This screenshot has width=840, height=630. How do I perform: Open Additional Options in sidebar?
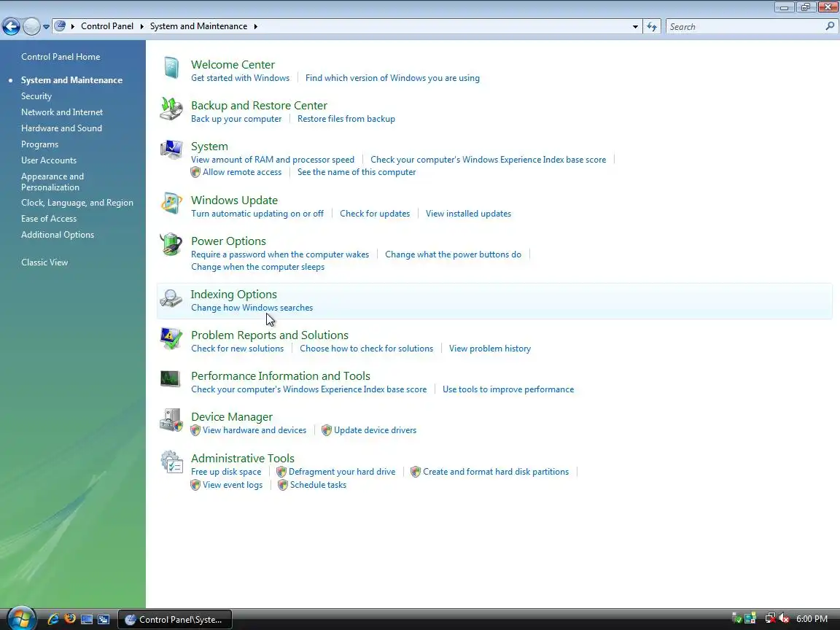click(58, 236)
